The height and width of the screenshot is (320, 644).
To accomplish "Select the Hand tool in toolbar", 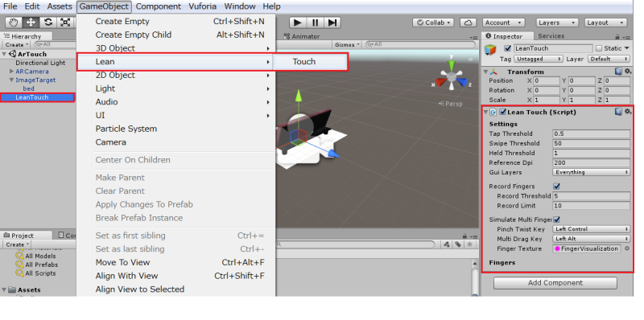I will pyautogui.click(x=14, y=23).
